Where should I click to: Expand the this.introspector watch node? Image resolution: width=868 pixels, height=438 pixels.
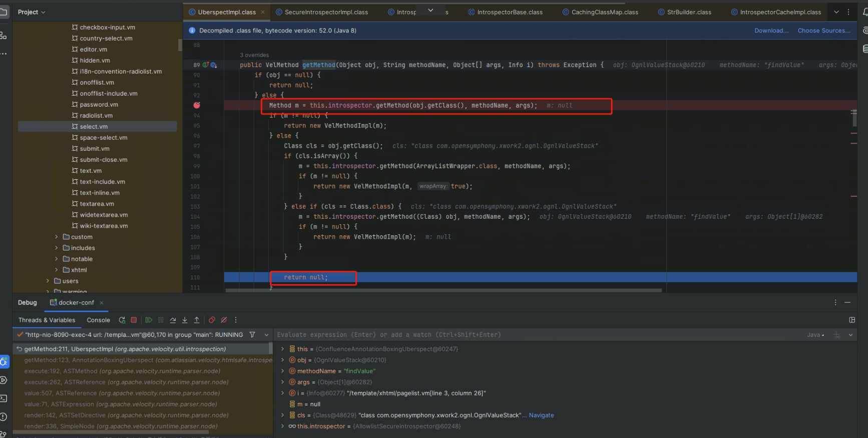pos(282,426)
